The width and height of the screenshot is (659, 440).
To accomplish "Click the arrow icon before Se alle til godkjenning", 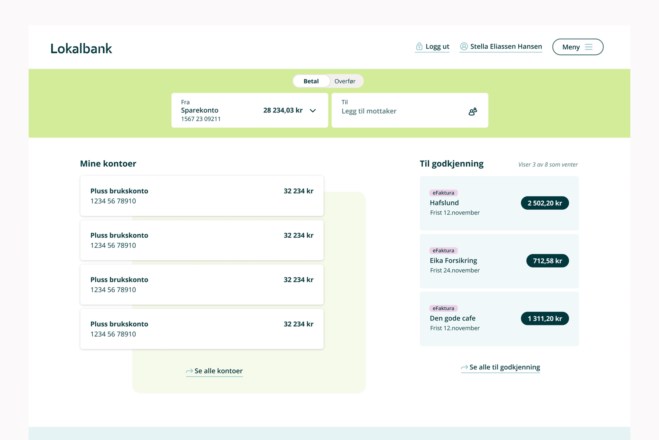I will pos(464,368).
